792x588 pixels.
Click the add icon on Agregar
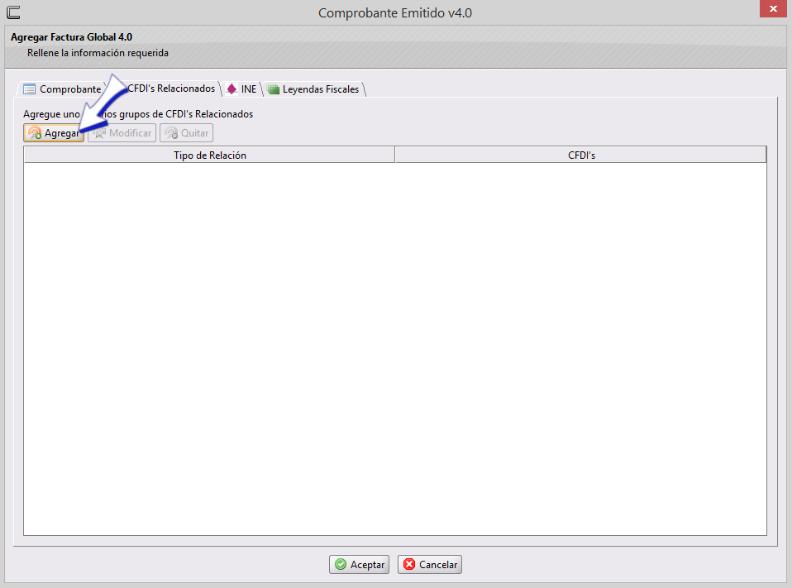(x=35, y=133)
